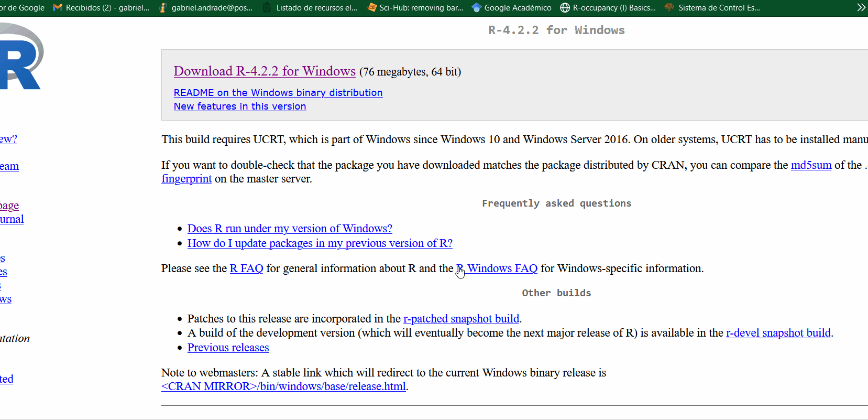
Task: Open the R FAQ link
Action: [x=246, y=268]
